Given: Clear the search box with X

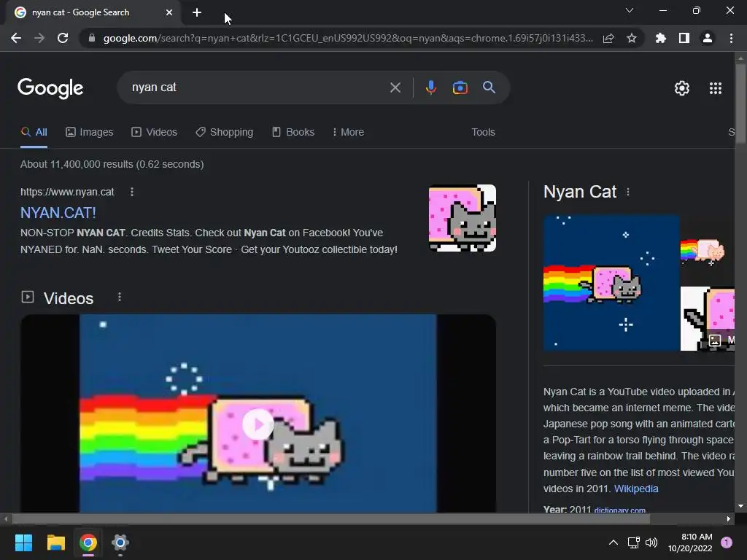Looking at the screenshot, I should 395,87.
